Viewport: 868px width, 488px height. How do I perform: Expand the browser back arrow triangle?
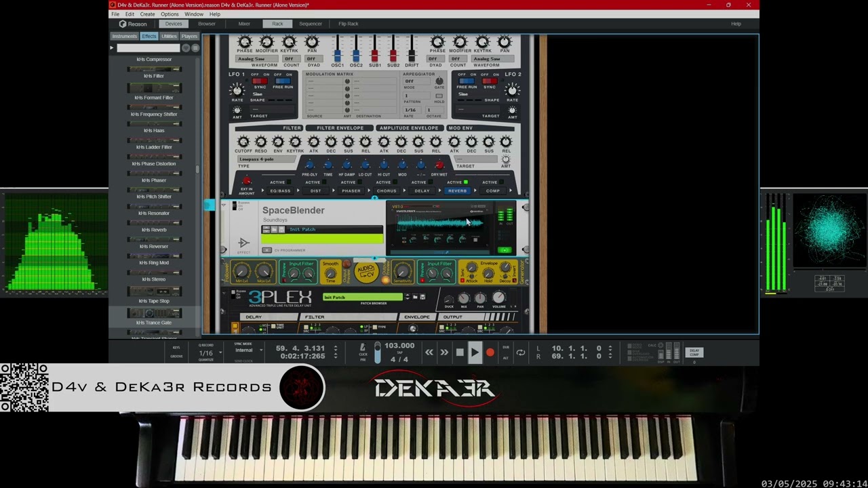click(112, 48)
